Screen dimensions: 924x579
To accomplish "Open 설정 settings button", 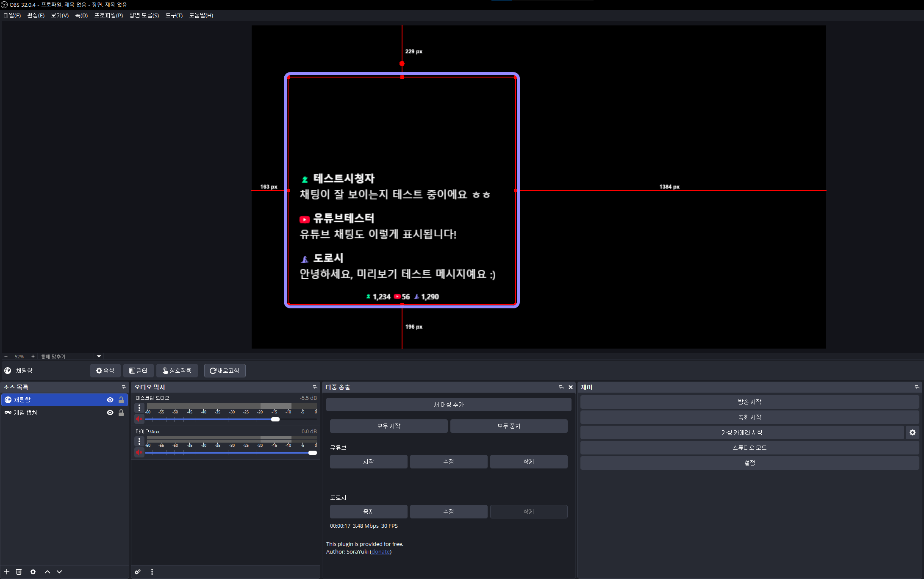I will pyautogui.click(x=749, y=463).
